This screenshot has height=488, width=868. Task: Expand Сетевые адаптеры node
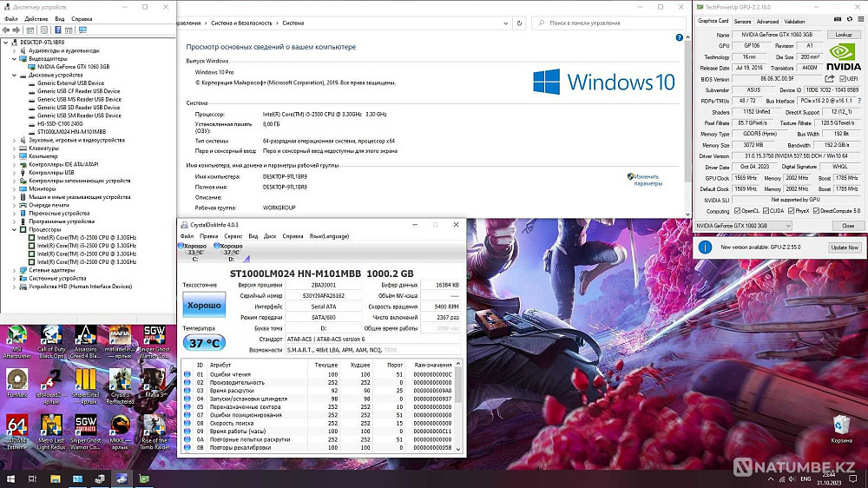click(15, 270)
